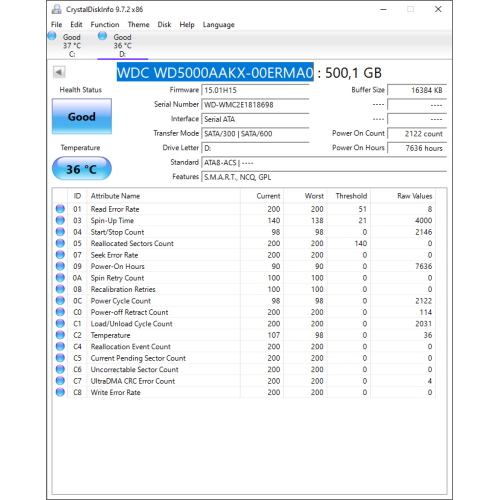Open the File menu
This screenshot has width=500, height=500.
[56, 25]
